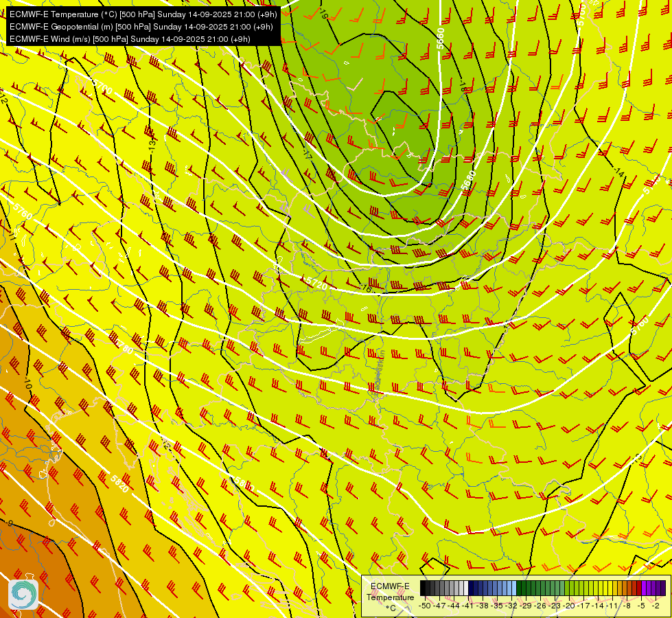
Task: Click the -19 isotherm label at the map top
Action: (323, 14)
